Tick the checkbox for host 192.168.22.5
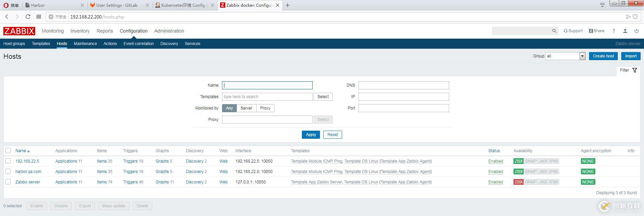This screenshot has width=644, height=216. [x=8, y=161]
